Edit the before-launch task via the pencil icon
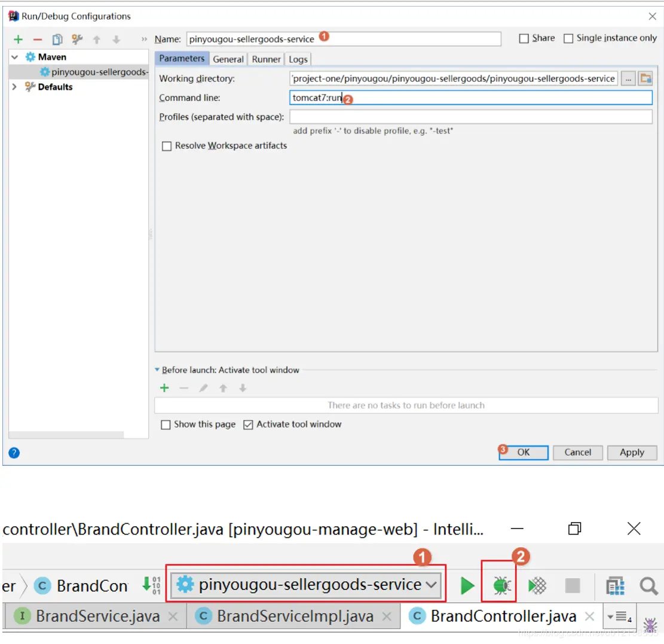Screen dimensions: 664x644 click(x=203, y=387)
